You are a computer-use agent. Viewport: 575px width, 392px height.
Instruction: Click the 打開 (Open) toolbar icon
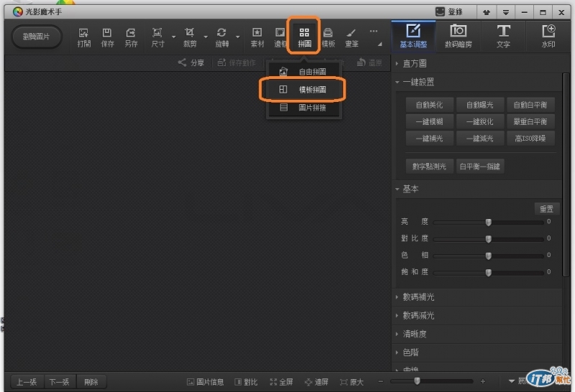83,38
